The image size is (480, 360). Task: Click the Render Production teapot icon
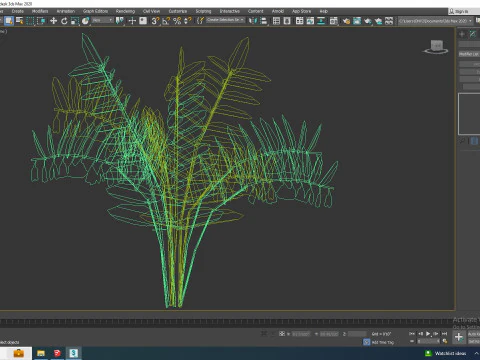pos(367,21)
